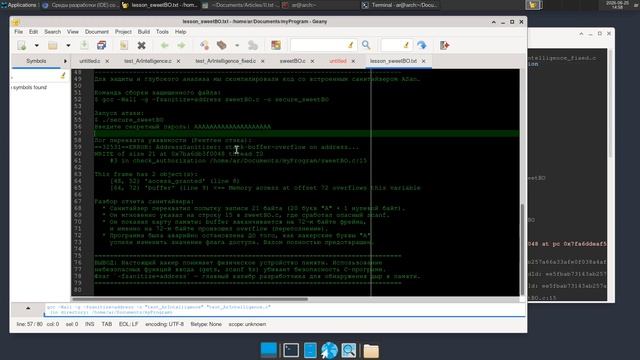Open the Project menu

(123, 31)
